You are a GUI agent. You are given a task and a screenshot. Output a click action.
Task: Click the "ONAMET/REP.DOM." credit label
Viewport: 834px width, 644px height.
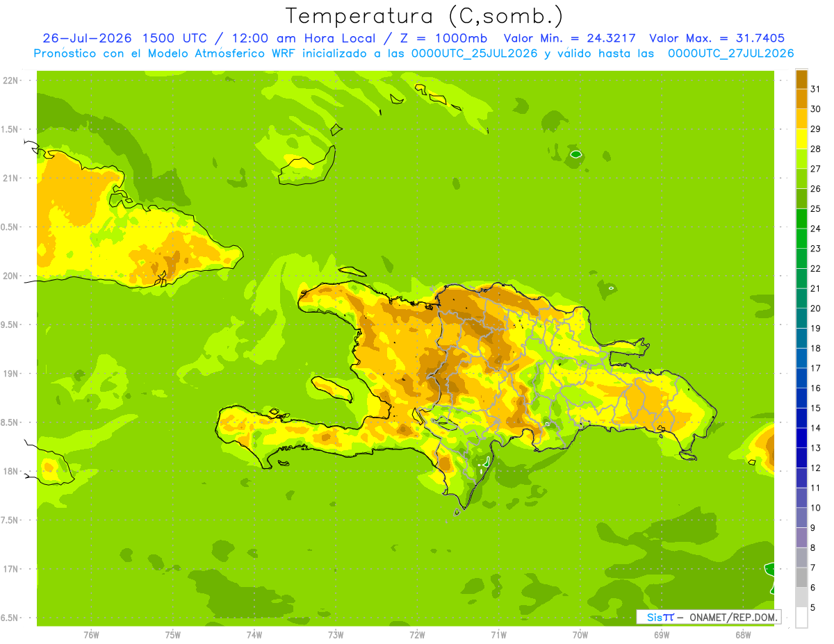(x=733, y=617)
